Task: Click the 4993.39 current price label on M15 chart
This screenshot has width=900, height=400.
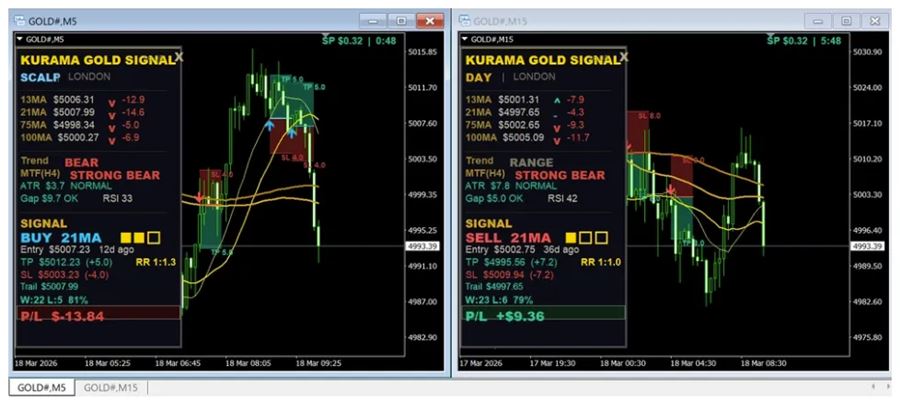Action: pyautogui.click(x=867, y=246)
